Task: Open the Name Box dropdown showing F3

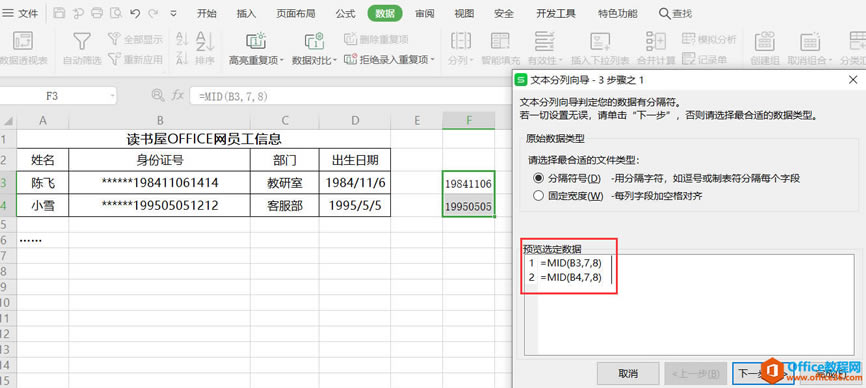Action: coord(113,95)
